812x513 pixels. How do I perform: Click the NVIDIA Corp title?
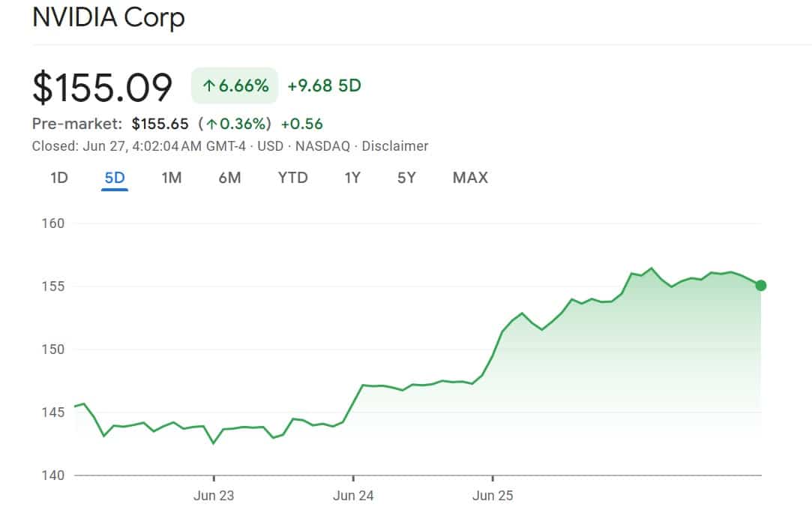coord(108,17)
